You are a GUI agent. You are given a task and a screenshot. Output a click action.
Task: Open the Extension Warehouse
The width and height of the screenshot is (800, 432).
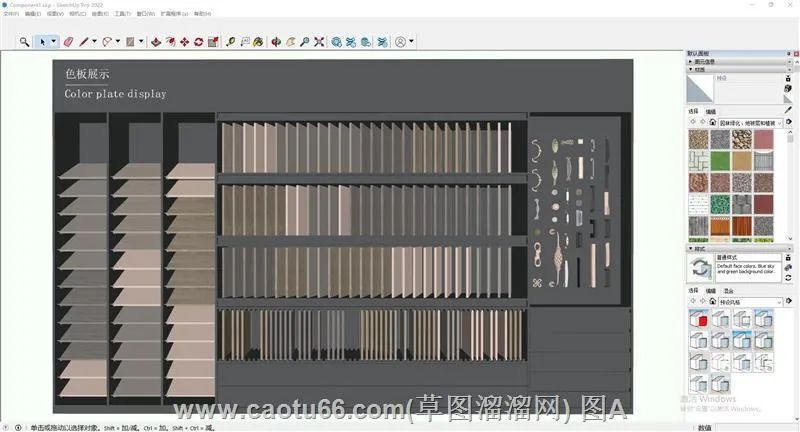coord(351,42)
